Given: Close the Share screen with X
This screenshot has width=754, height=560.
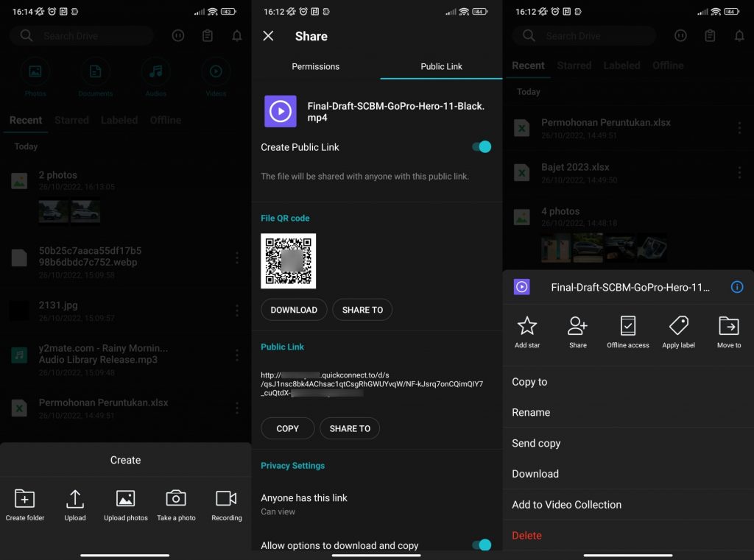Looking at the screenshot, I should click(x=268, y=36).
